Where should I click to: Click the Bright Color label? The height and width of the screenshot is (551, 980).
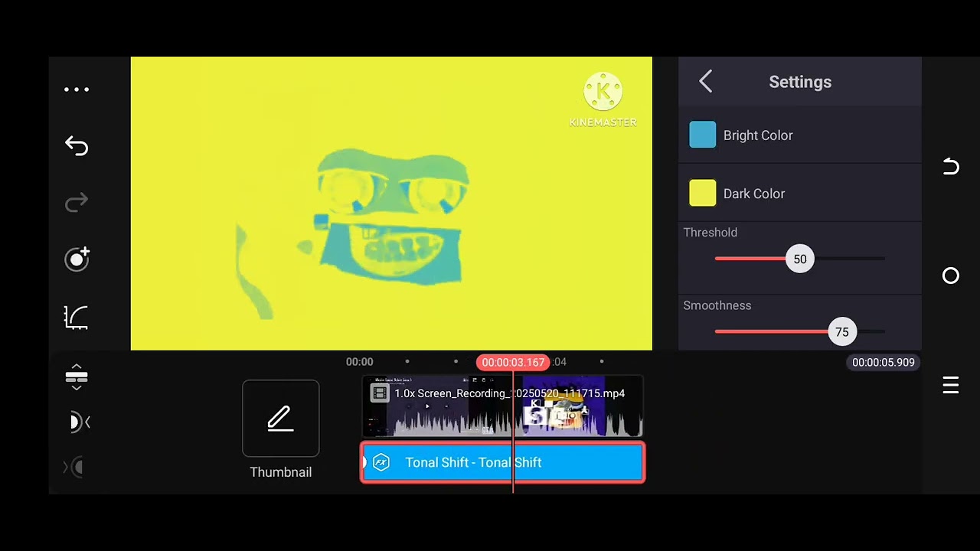pos(758,135)
